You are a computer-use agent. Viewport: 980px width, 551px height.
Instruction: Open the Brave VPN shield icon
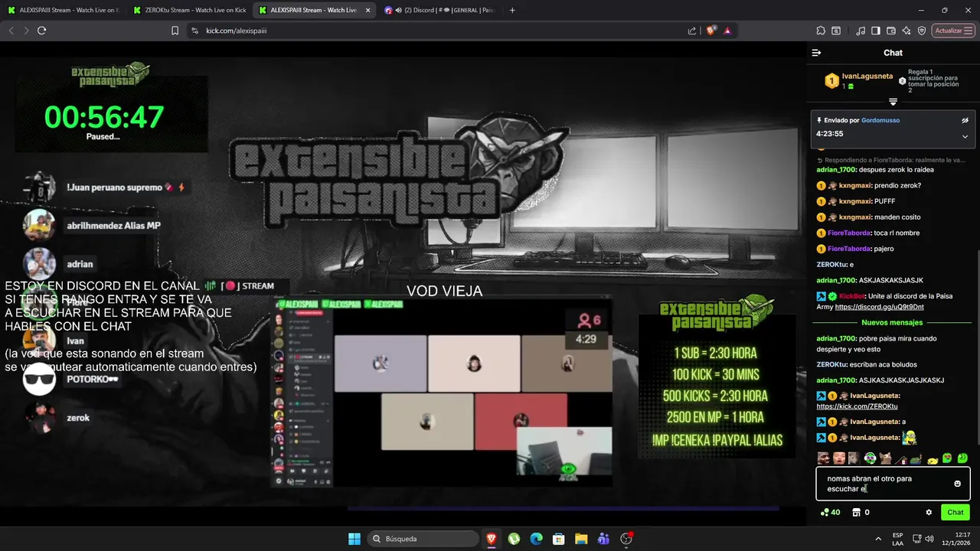point(922,31)
